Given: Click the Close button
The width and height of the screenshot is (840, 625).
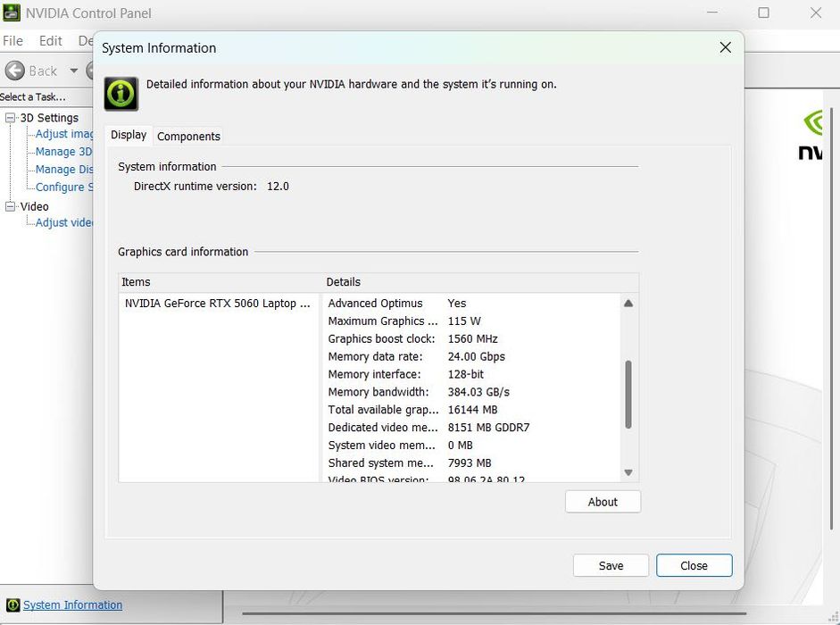Looking at the screenshot, I should click(694, 565).
